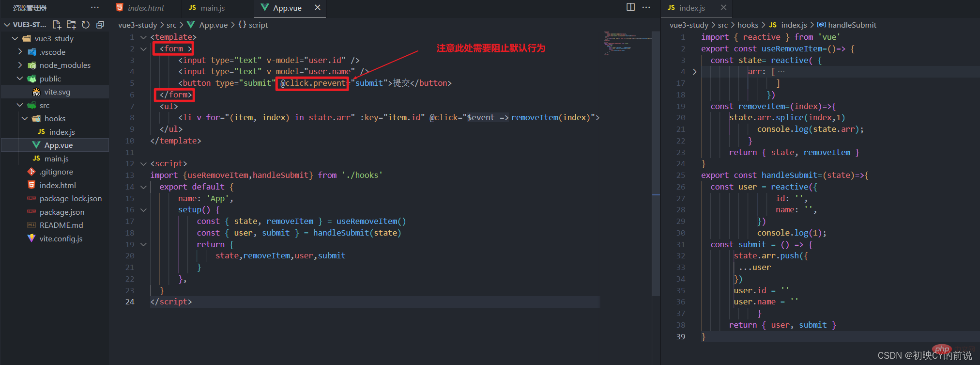Fold the form block at line 2

click(143, 49)
